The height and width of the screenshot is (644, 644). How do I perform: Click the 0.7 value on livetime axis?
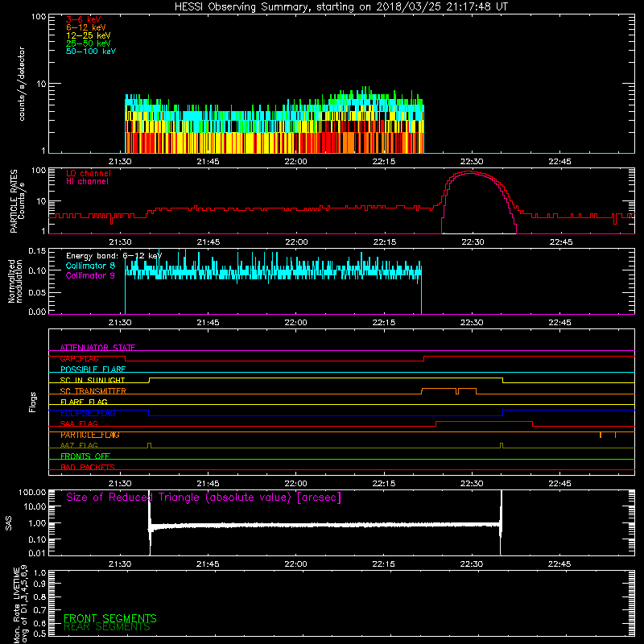click(x=39, y=610)
